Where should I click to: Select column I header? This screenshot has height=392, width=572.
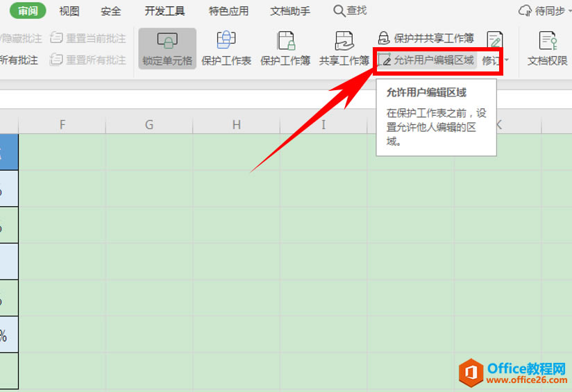pyautogui.click(x=323, y=125)
